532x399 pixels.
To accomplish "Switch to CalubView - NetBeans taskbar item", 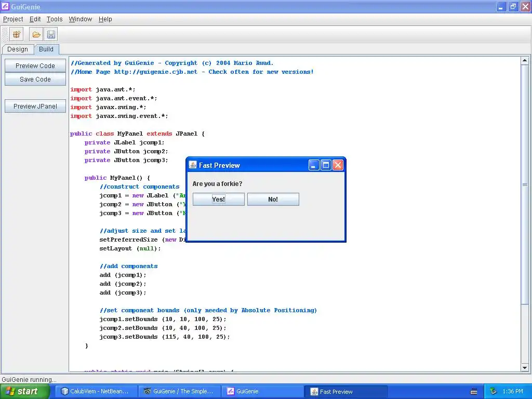I will 96,391.
